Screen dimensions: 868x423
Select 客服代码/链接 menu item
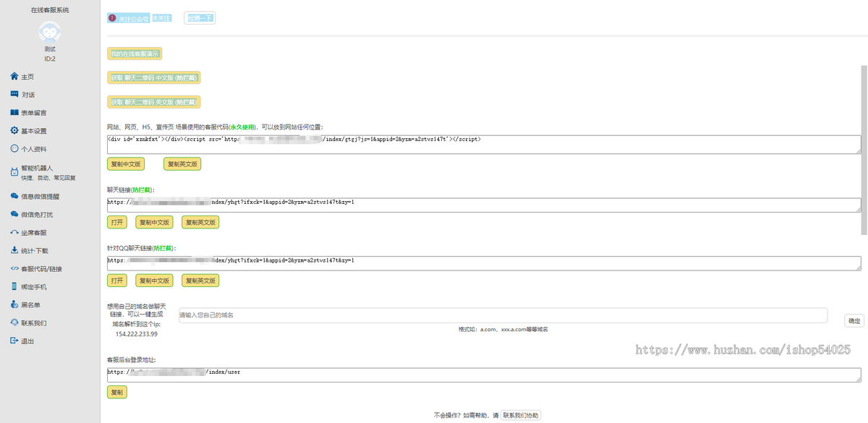pos(41,268)
